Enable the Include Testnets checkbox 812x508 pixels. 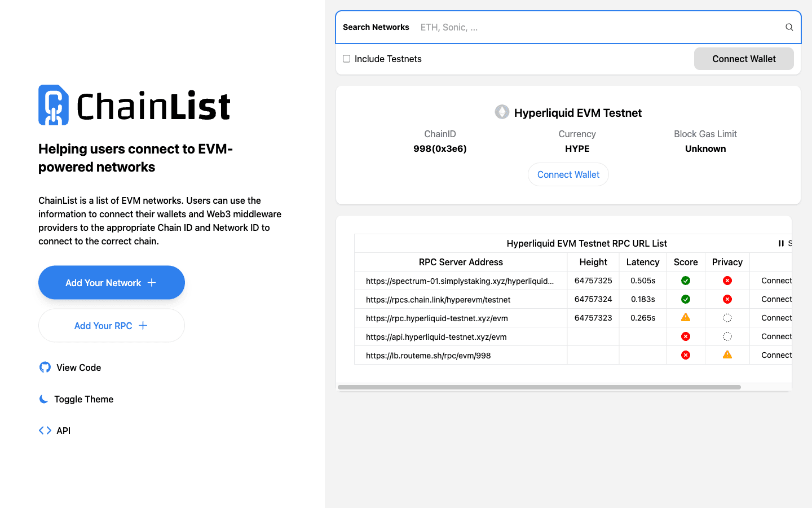pos(347,59)
